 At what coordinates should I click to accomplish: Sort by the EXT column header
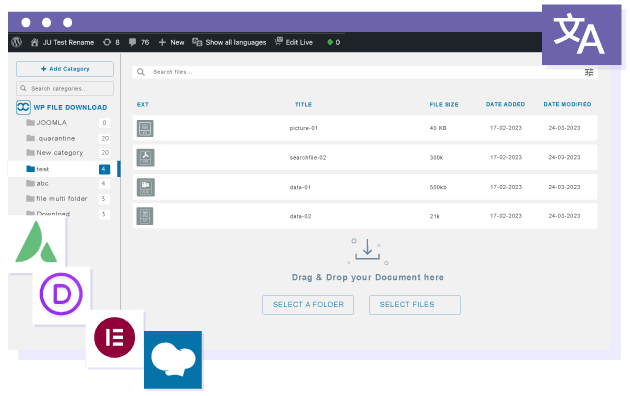click(143, 104)
